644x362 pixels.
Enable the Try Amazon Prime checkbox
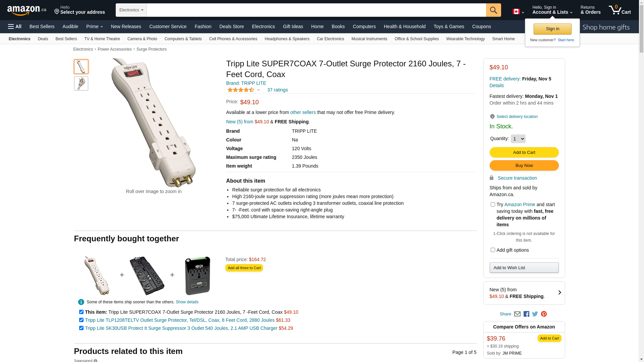tap(493, 204)
